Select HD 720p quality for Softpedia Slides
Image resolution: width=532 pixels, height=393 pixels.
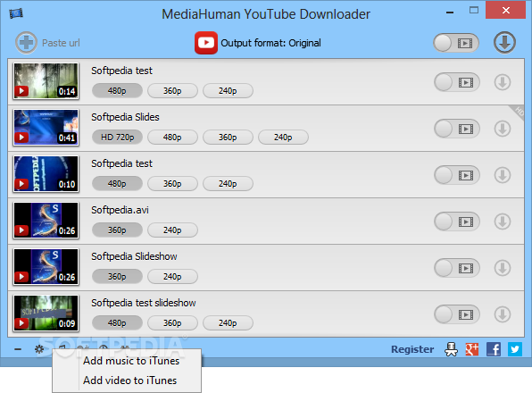click(x=118, y=138)
